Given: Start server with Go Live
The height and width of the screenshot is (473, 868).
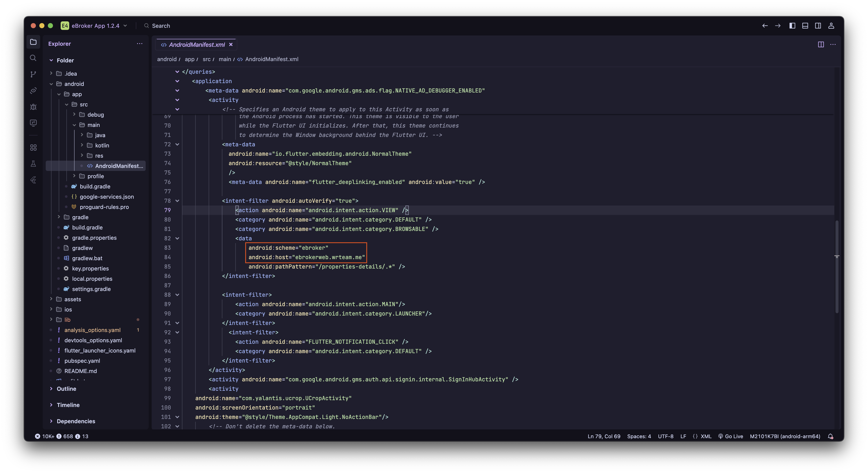Looking at the screenshot, I should point(730,436).
